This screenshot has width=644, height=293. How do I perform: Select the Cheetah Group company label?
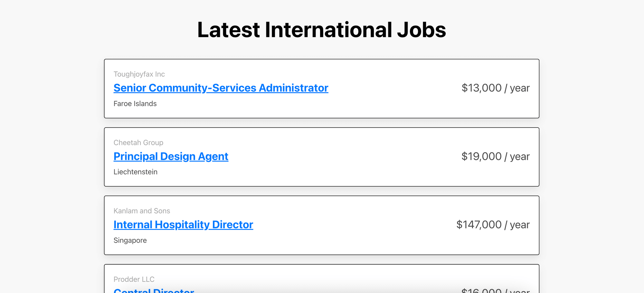coord(138,143)
